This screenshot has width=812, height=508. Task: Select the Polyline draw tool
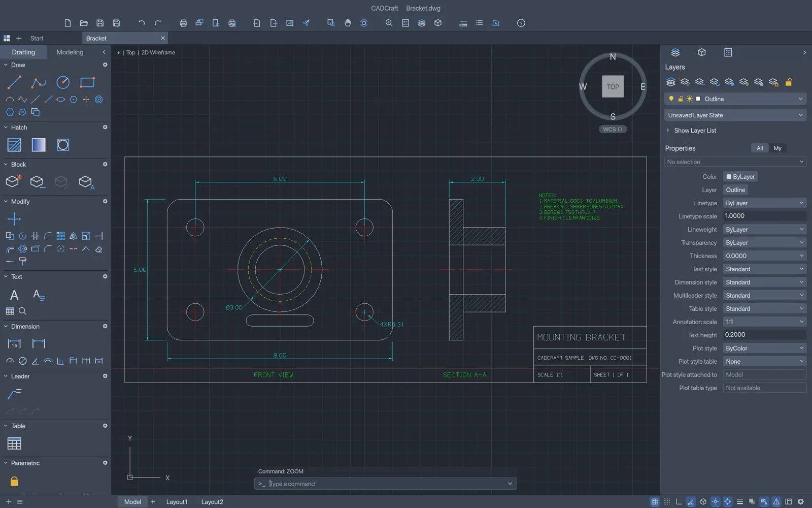[39, 82]
